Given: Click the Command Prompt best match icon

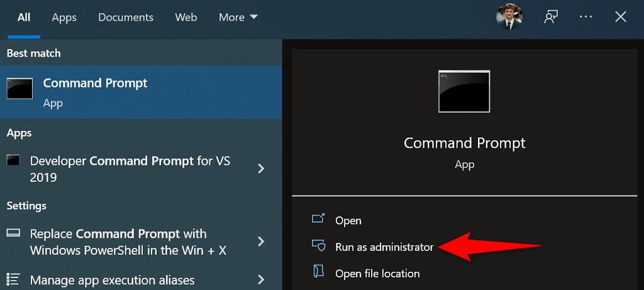Looking at the screenshot, I should [x=19, y=89].
